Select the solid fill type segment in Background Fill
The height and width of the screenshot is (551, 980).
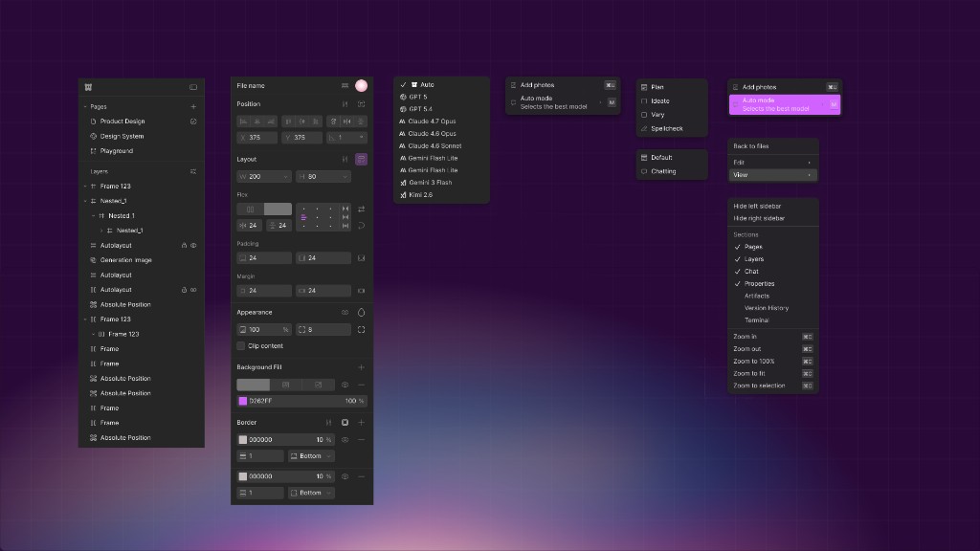click(x=253, y=385)
